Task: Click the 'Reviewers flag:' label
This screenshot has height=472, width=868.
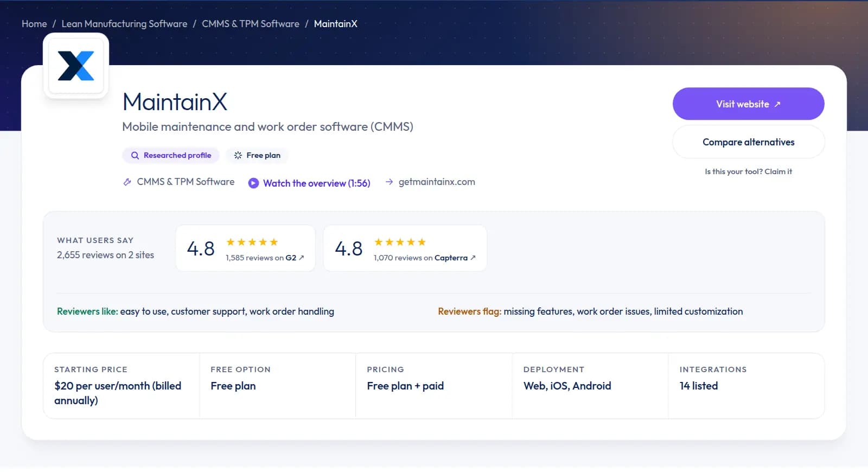Action: click(470, 311)
